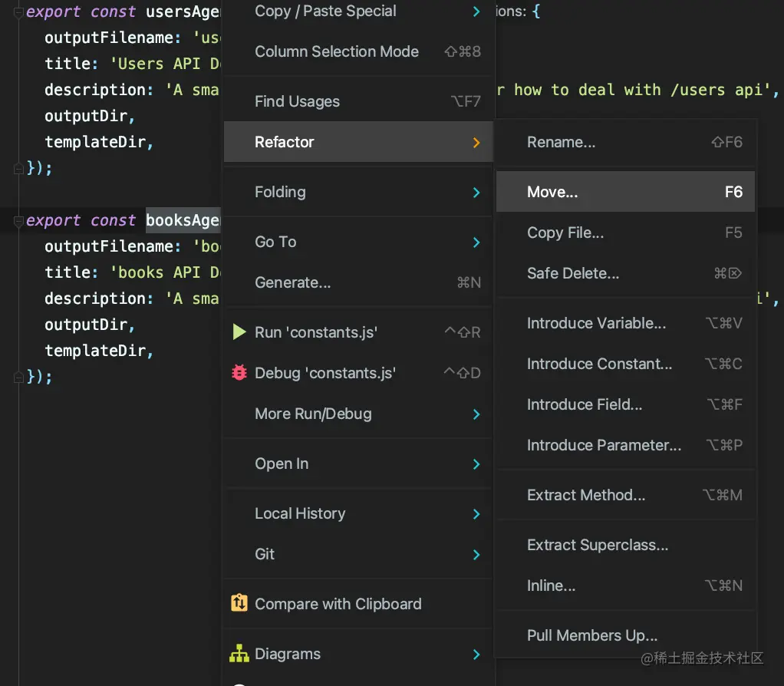Expand the Git submenu arrow
Viewport: 784px width, 686px height.
tap(476, 555)
